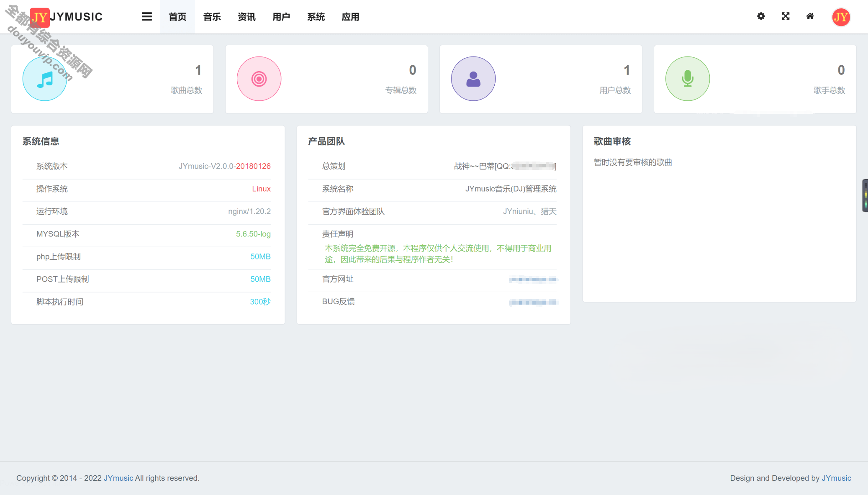Click the purple user total icon
The height and width of the screenshot is (495, 868).
pos(473,79)
